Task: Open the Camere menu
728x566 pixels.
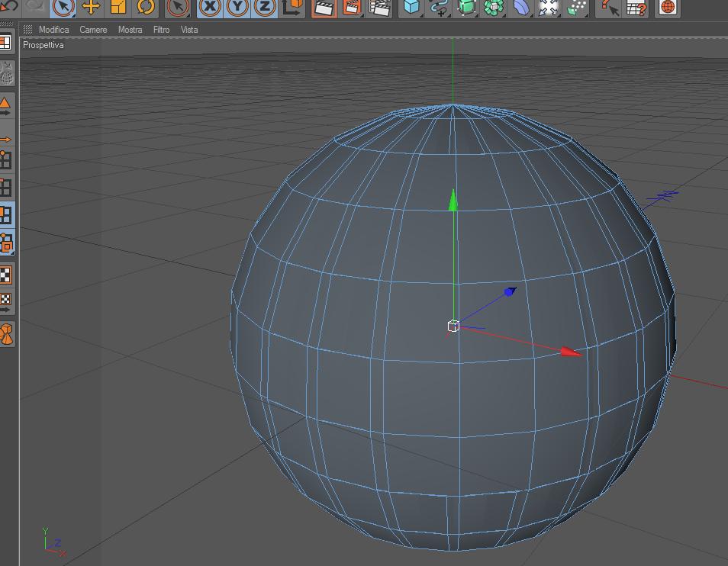Action: pyautogui.click(x=93, y=30)
